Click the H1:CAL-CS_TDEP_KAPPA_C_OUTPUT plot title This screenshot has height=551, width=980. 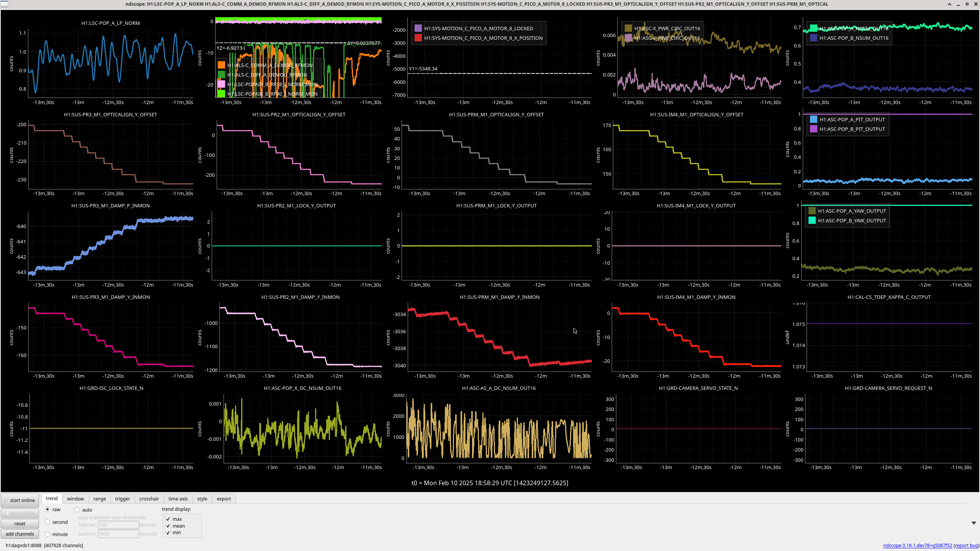pyautogui.click(x=889, y=297)
